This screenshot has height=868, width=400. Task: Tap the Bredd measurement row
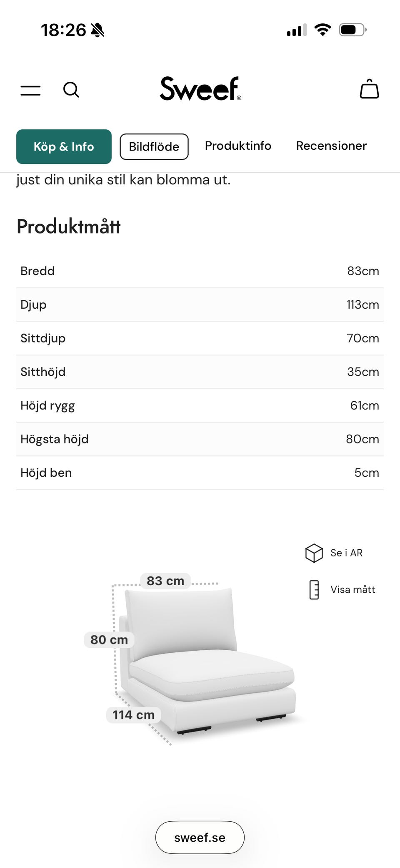200,271
